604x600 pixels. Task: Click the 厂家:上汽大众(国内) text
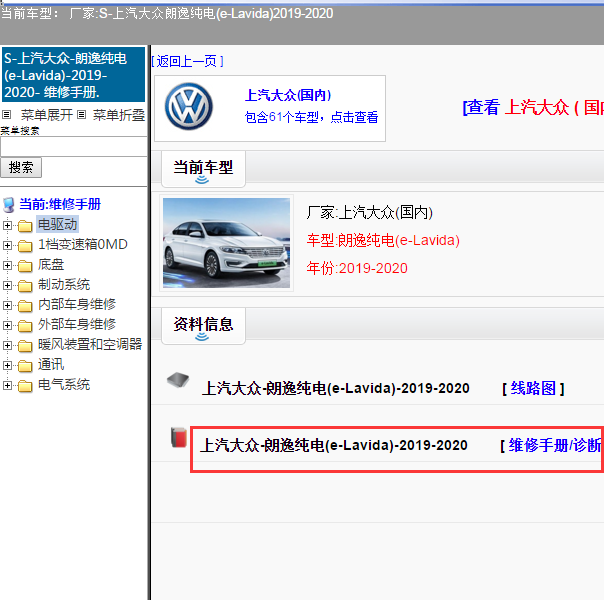[x=370, y=213]
